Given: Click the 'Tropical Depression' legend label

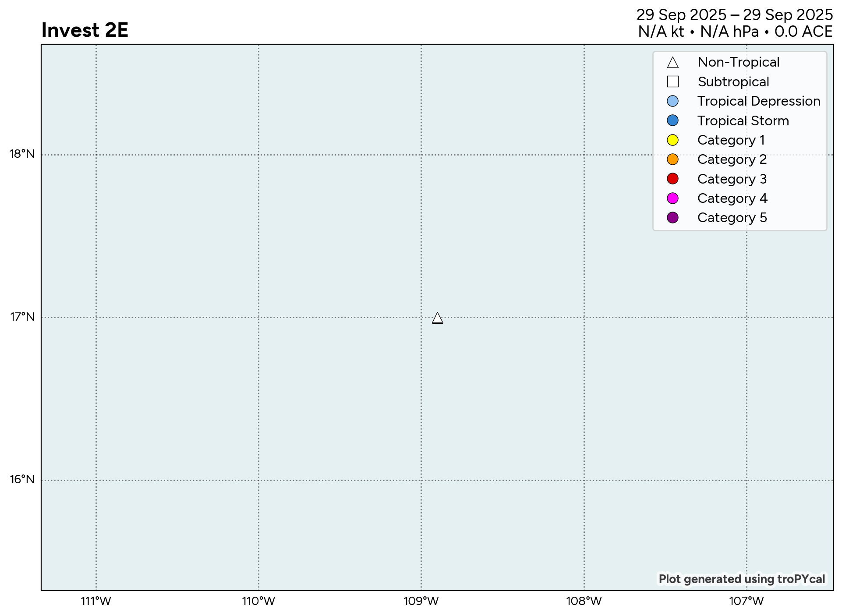Looking at the screenshot, I should click(759, 101).
